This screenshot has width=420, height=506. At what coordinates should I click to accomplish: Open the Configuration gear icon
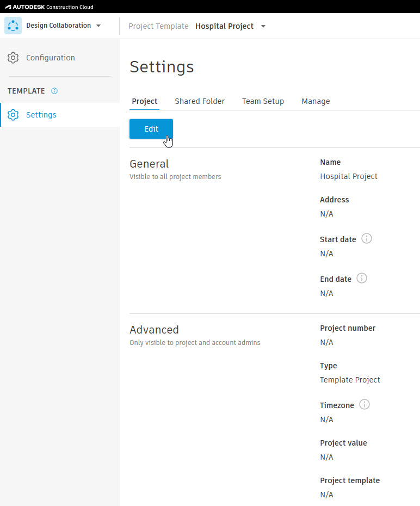pyautogui.click(x=13, y=58)
